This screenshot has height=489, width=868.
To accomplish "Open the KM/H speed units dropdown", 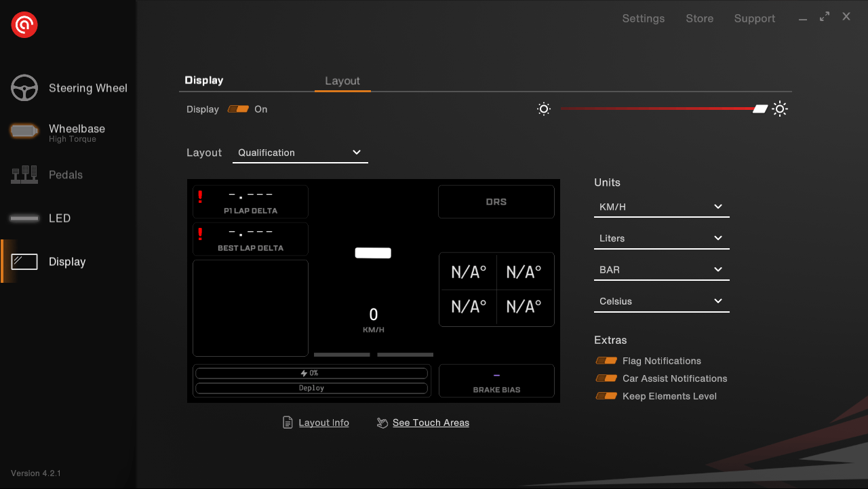I will pos(661,207).
